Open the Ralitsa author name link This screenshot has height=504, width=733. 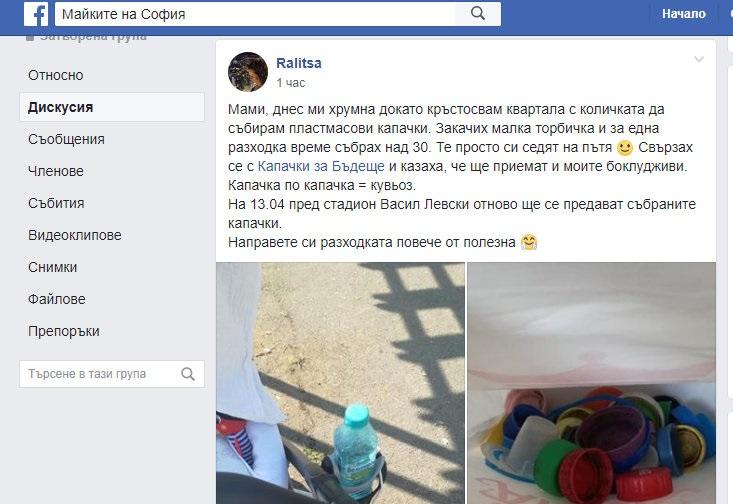tap(299, 63)
